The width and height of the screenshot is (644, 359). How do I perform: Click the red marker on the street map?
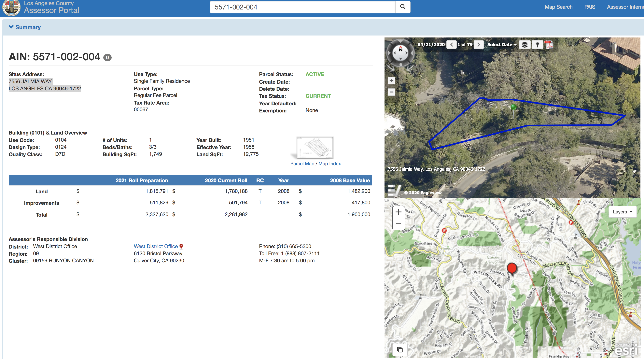[x=512, y=268]
